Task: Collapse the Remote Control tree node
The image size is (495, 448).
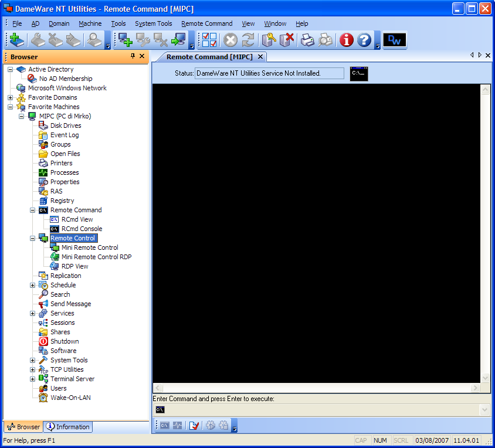Action: point(32,238)
